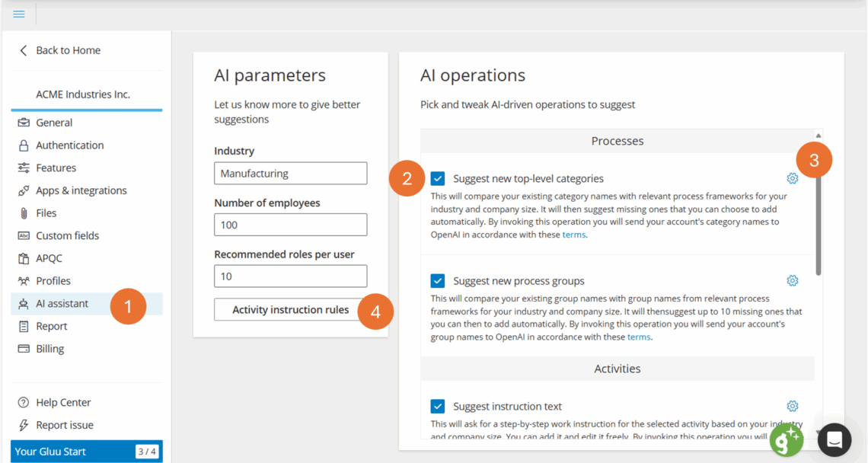
Task: Uncheck Suggest new top-level categories
Action: [x=438, y=178]
